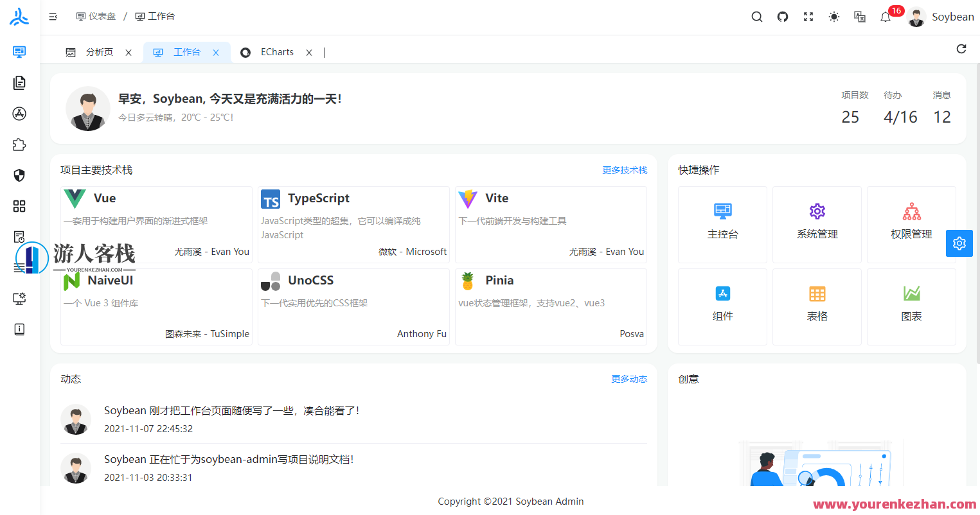980x515 pixels.
Task: Collapse the sidebar with hamburger icon
Action: click(53, 17)
